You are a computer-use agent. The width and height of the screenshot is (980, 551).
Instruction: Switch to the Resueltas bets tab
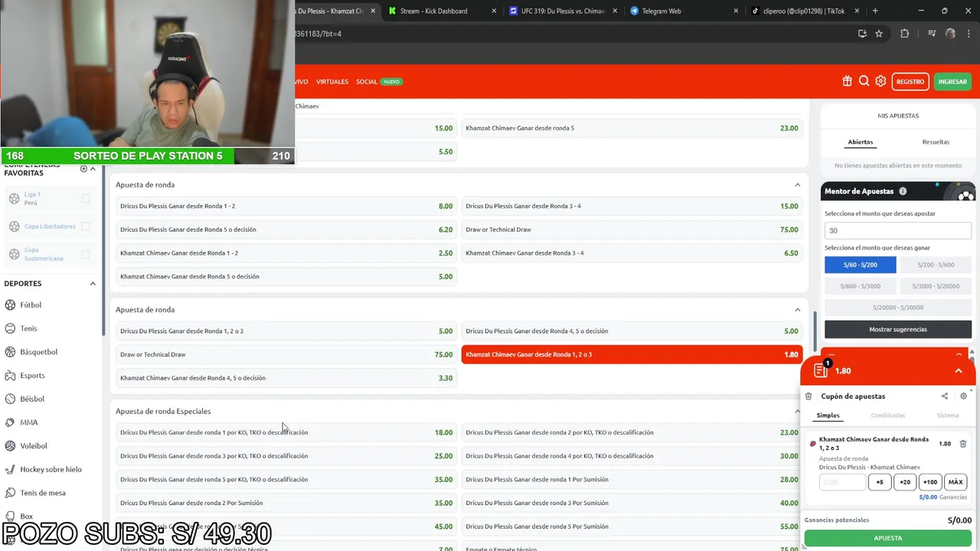936,142
